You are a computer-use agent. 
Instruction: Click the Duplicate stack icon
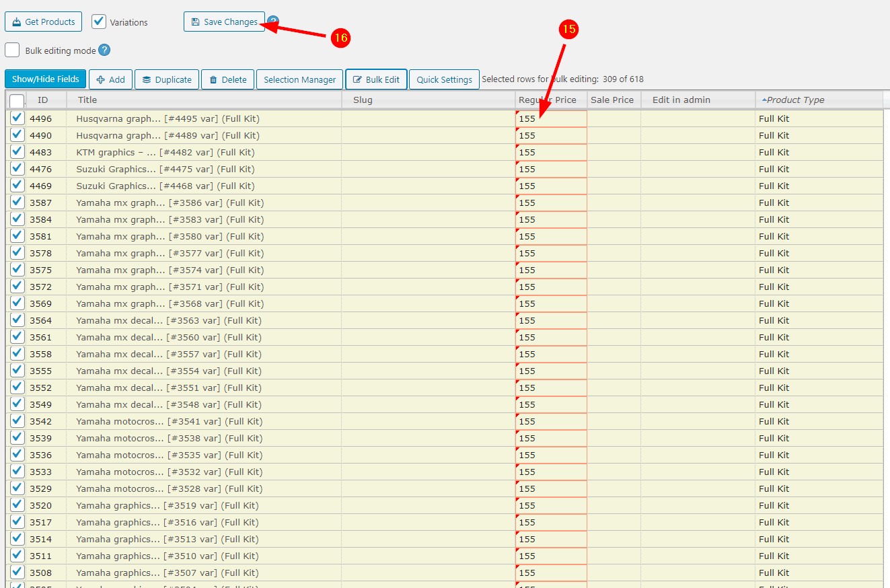(146, 79)
